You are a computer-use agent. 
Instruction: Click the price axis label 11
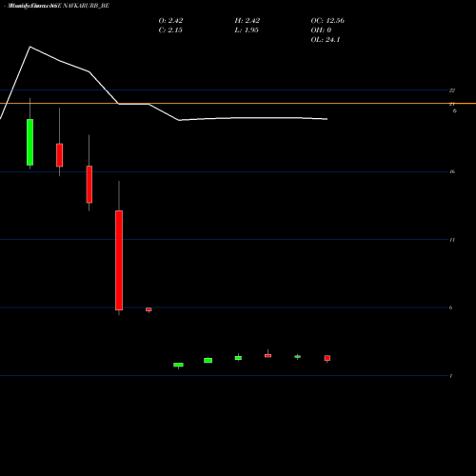(x=452, y=240)
